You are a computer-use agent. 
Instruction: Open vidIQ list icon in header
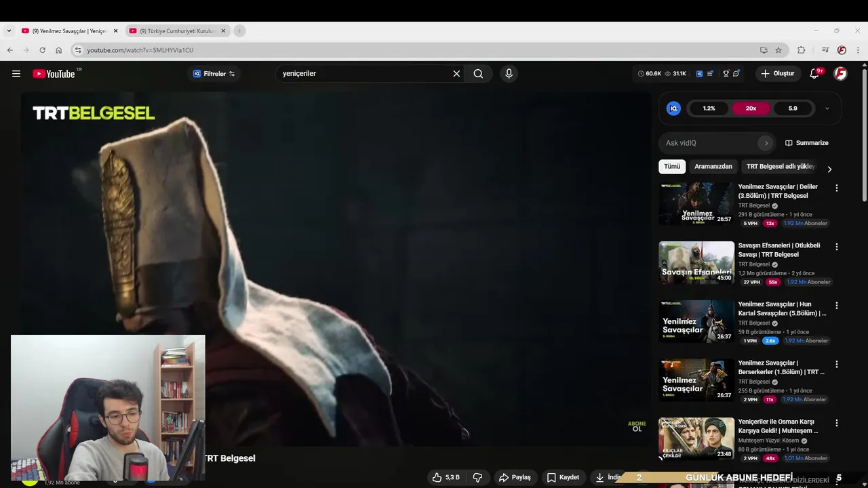pos(710,74)
